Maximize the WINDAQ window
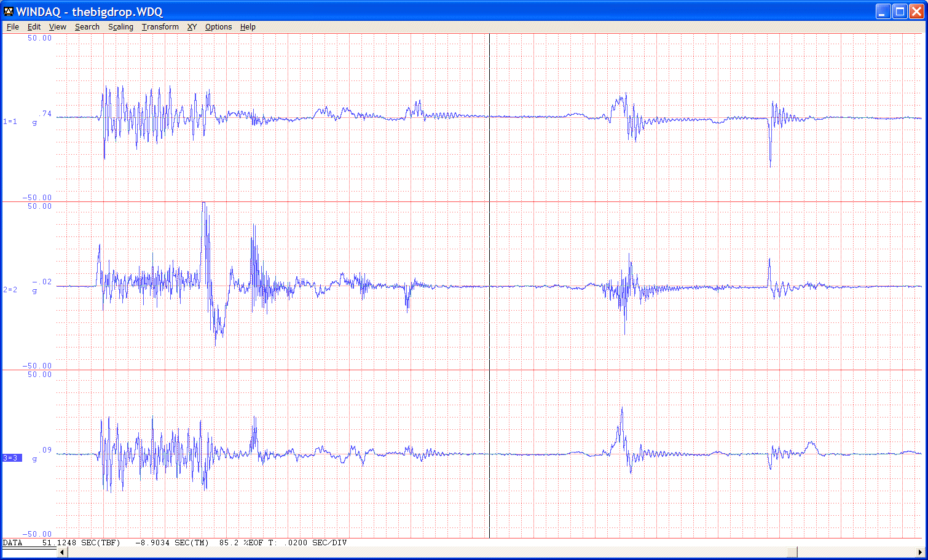The image size is (928, 560). (x=900, y=12)
